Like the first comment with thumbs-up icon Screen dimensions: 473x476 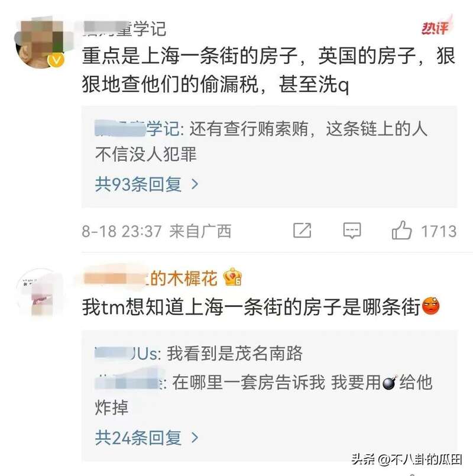[401, 231]
